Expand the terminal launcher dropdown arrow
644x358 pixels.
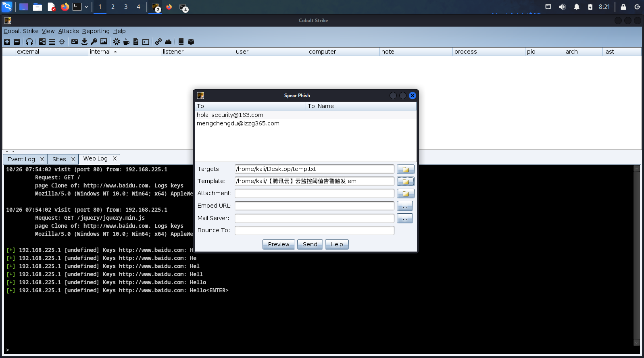(x=86, y=7)
